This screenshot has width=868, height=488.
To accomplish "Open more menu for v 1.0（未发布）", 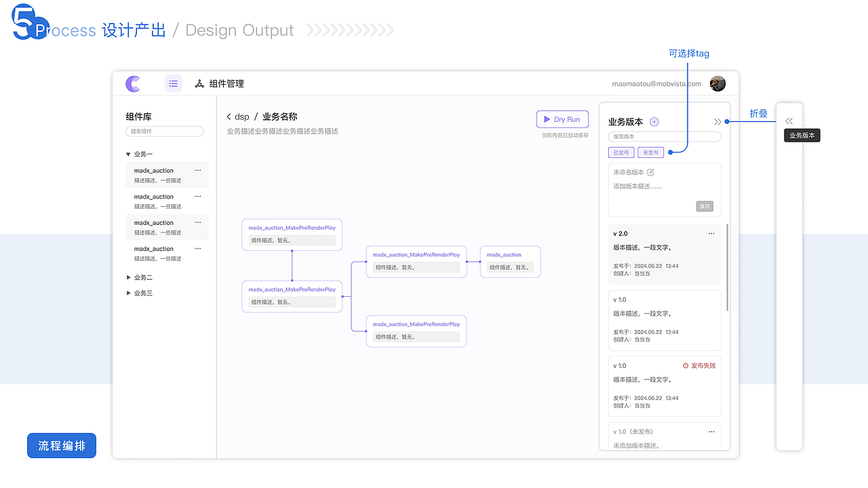I will (711, 431).
